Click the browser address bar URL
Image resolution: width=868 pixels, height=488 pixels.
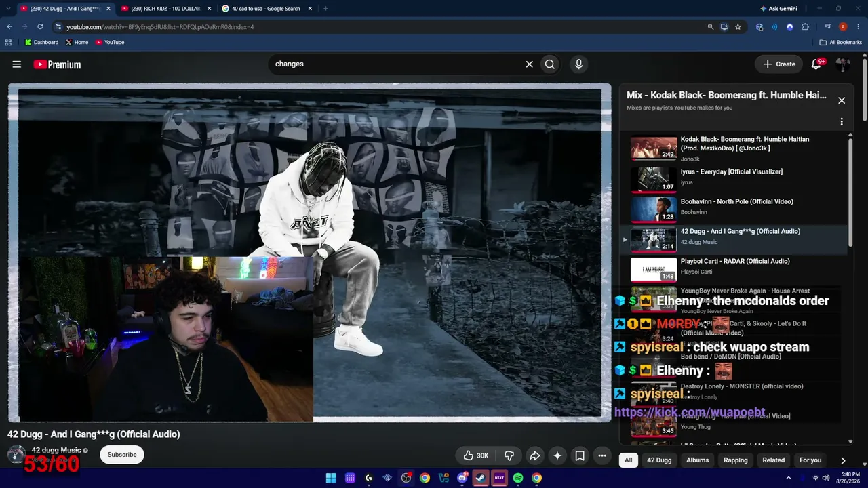160,27
